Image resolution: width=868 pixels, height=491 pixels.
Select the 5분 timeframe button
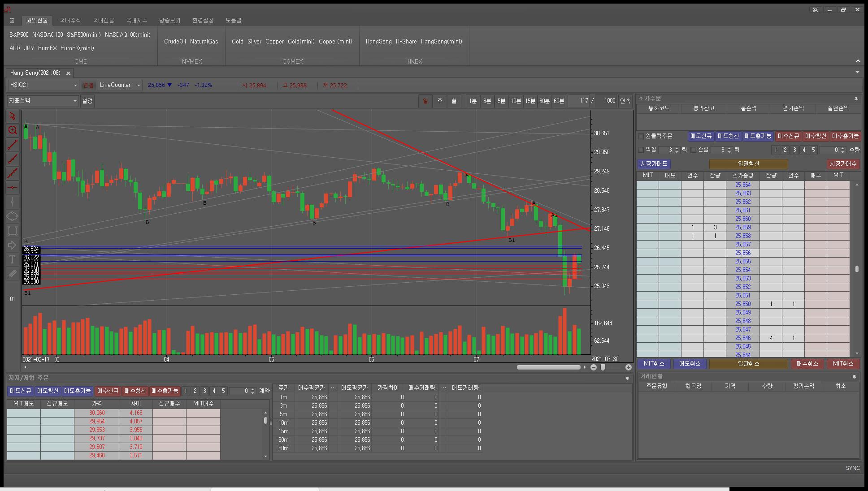coord(501,101)
